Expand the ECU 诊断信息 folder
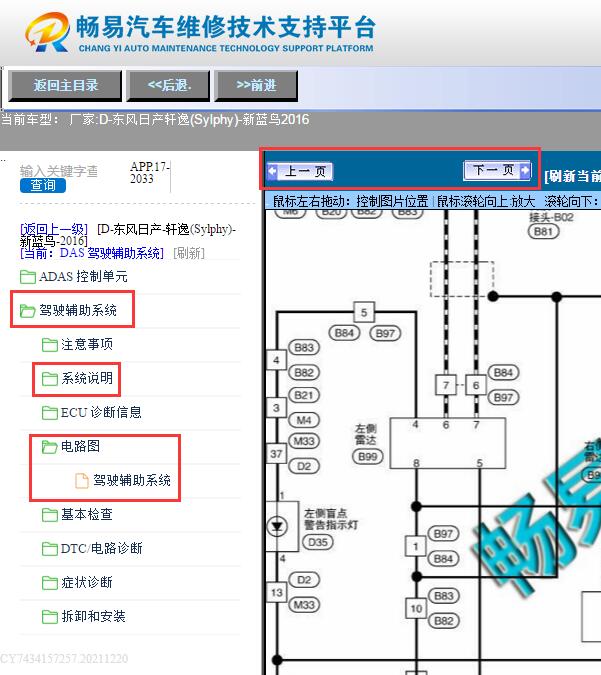Image resolution: width=601 pixels, height=675 pixels. pyautogui.click(x=101, y=412)
